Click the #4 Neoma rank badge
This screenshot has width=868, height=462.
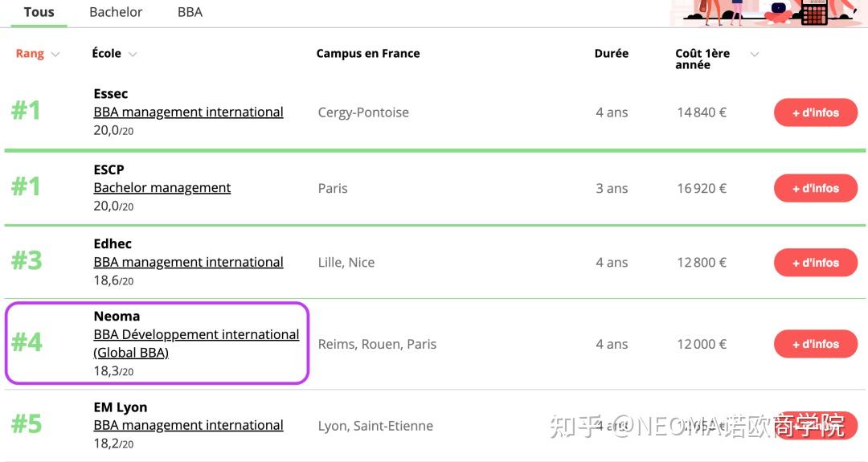[27, 342]
